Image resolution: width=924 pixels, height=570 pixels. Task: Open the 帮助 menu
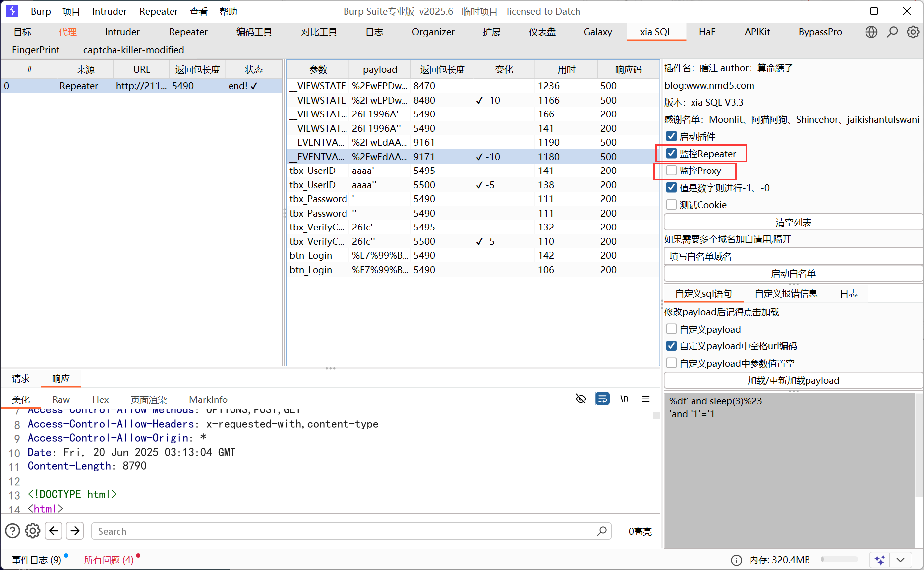pos(229,11)
